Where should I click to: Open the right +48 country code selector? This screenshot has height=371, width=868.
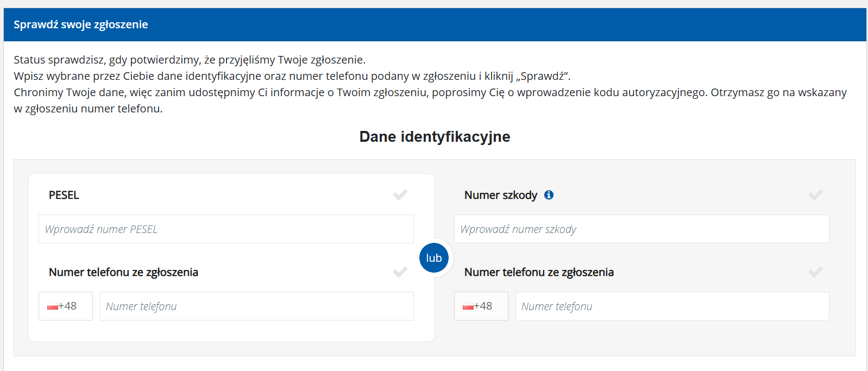coord(481,306)
